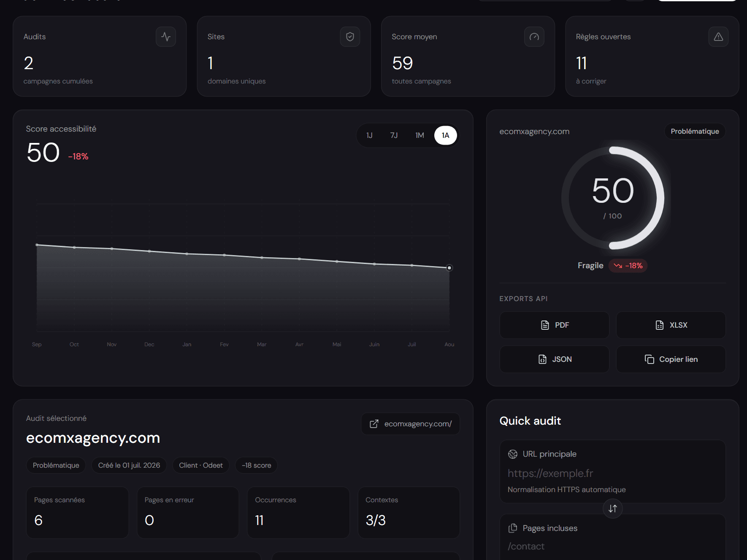
Task: Open the ecomxagency.com/ external link
Action: coord(411,424)
